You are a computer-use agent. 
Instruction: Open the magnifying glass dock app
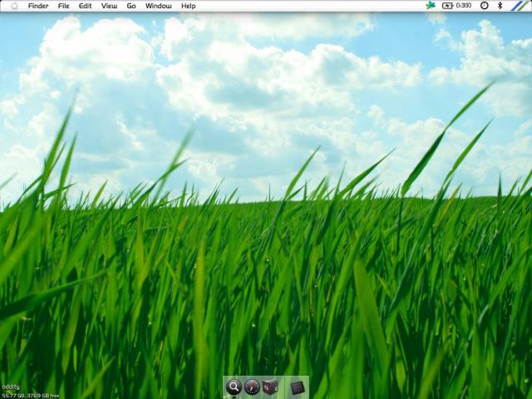234,387
